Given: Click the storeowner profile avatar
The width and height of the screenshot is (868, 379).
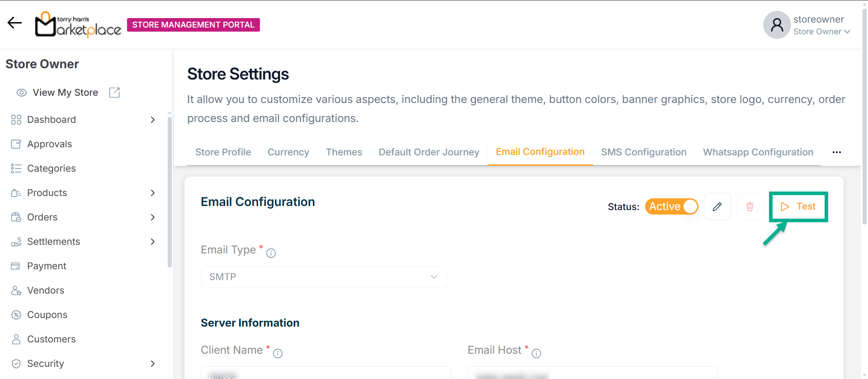Looking at the screenshot, I should [777, 25].
